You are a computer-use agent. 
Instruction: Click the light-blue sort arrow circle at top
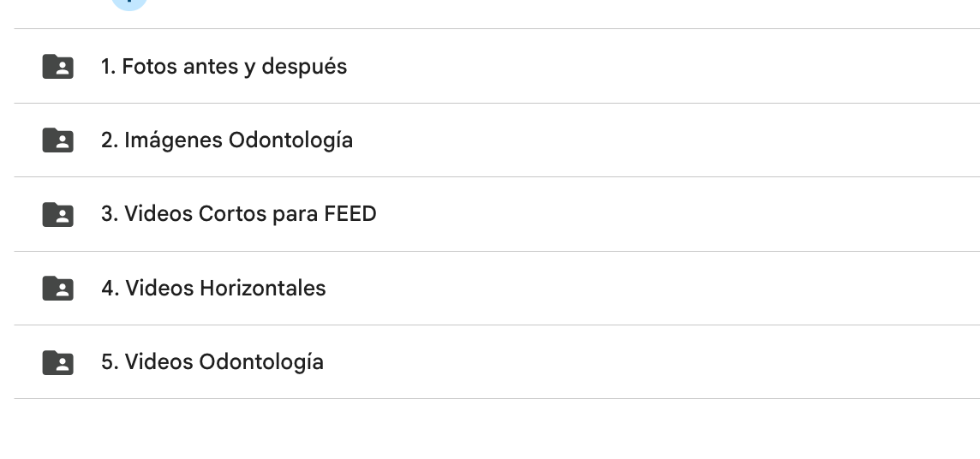pos(129,3)
